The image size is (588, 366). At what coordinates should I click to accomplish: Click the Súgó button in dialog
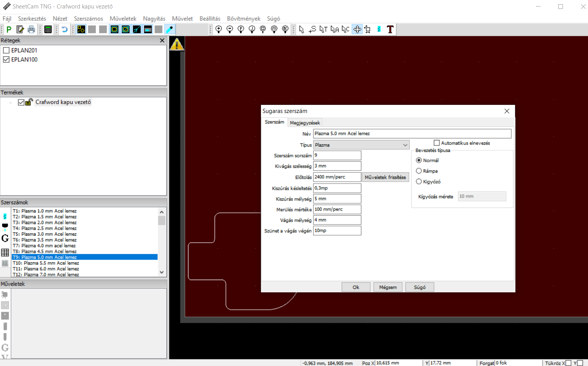click(x=420, y=287)
